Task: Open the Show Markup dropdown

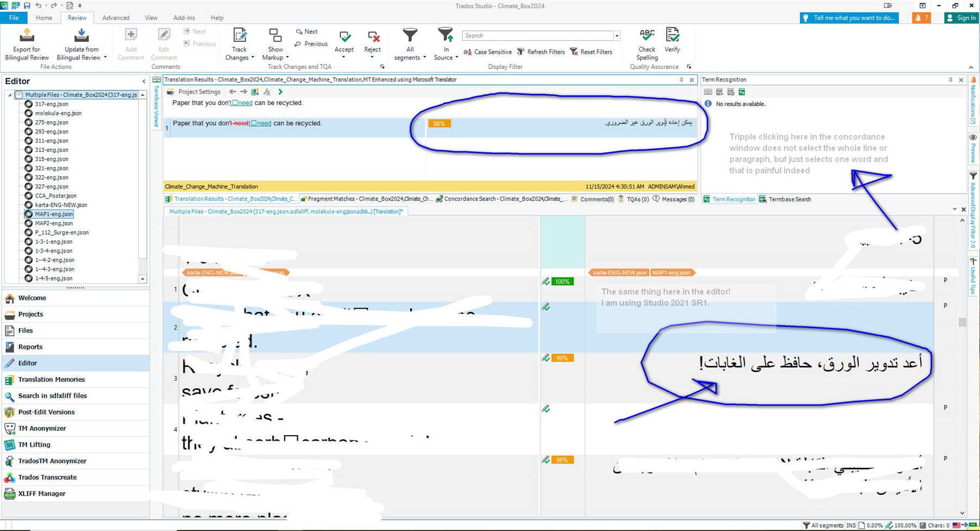Action: point(275,53)
